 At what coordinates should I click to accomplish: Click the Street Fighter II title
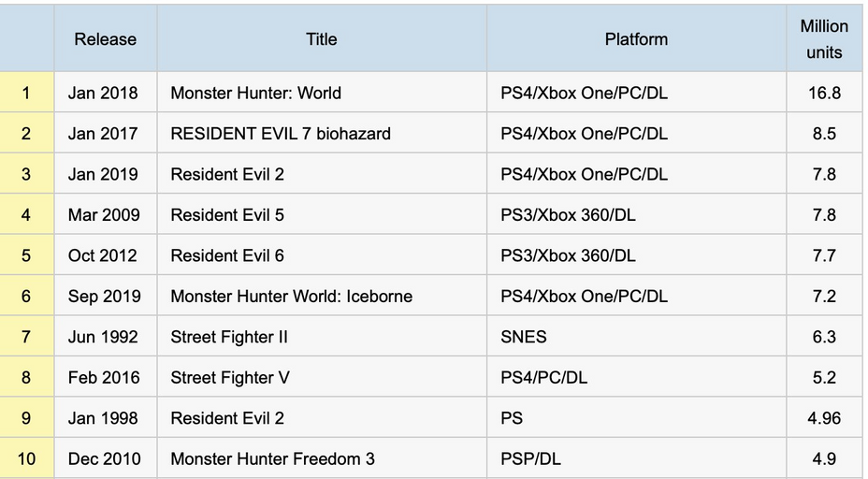(x=228, y=337)
